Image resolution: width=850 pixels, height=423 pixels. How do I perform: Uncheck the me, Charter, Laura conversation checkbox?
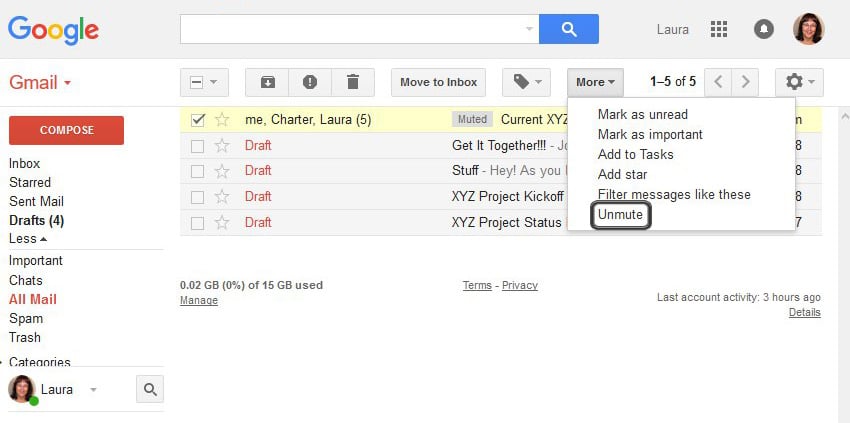point(198,120)
